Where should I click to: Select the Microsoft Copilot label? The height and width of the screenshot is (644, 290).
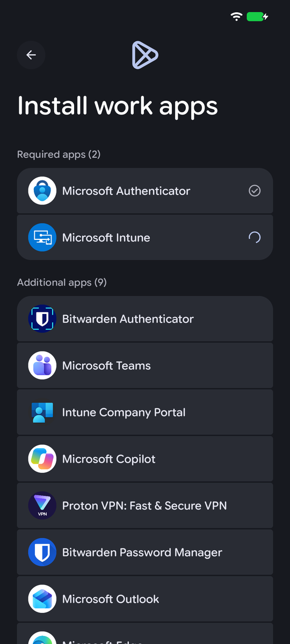tap(109, 459)
